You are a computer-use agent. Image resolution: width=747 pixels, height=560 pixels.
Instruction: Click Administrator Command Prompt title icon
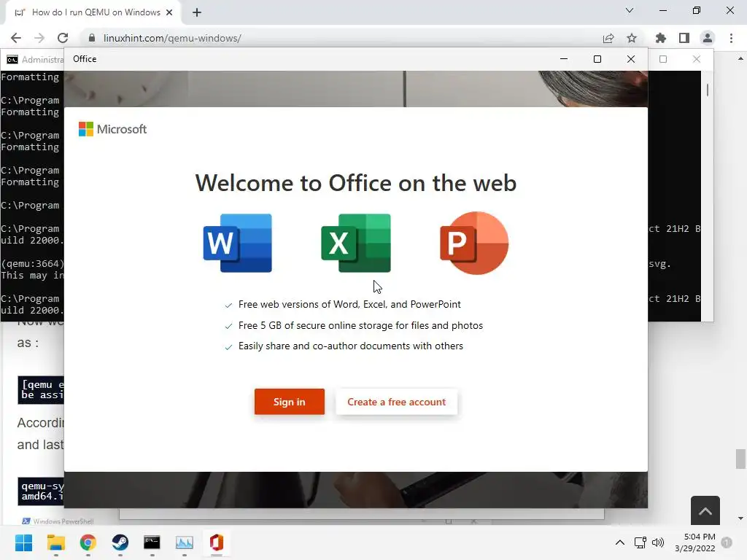(x=12, y=60)
